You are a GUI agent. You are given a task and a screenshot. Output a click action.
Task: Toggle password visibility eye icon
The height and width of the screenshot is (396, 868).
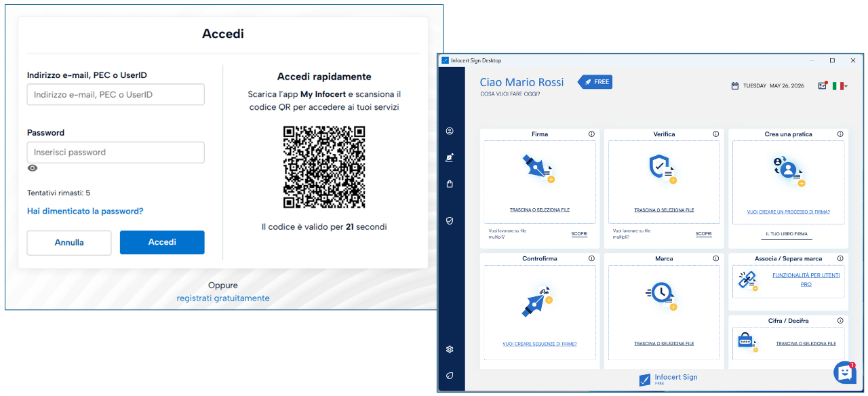pos(33,168)
